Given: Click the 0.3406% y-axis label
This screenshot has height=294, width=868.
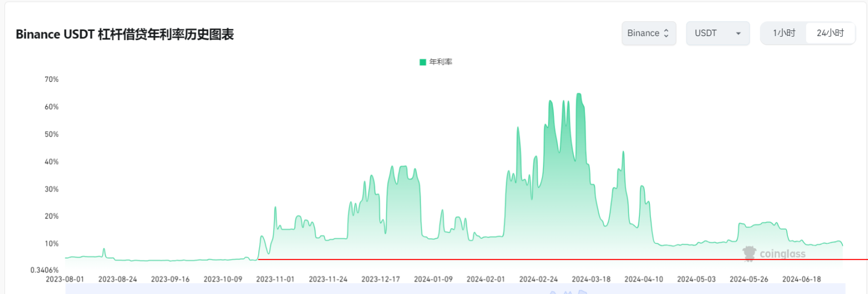Looking at the screenshot, I should (x=45, y=270).
